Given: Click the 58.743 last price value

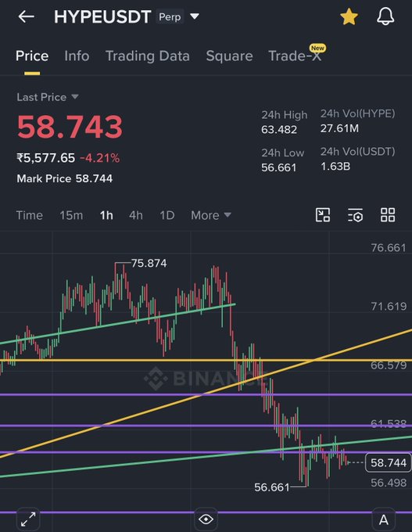Looking at the screenshot, I should point(70,127).
